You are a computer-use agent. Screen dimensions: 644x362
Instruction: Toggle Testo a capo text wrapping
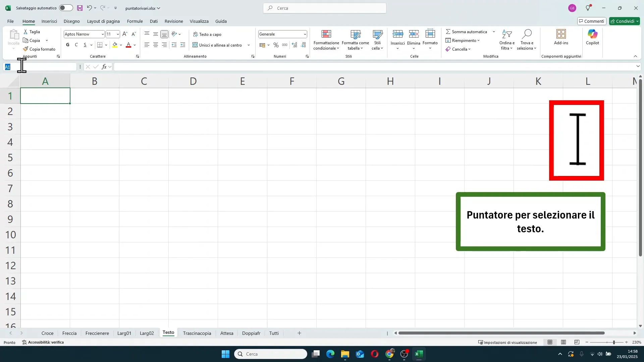tap(207, 34)
